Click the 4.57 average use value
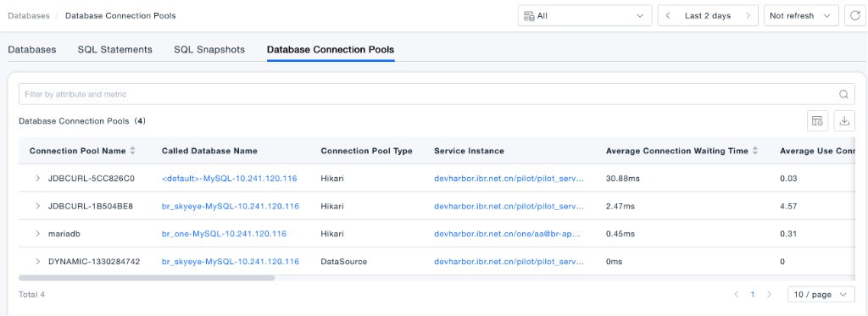868x316 pixels. [x=788, y=206]
